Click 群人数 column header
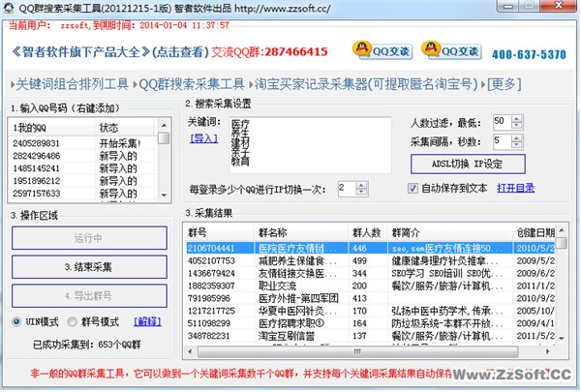Image resolution: width=581 pixels, height=392 pixels. [x=367, y=232]
